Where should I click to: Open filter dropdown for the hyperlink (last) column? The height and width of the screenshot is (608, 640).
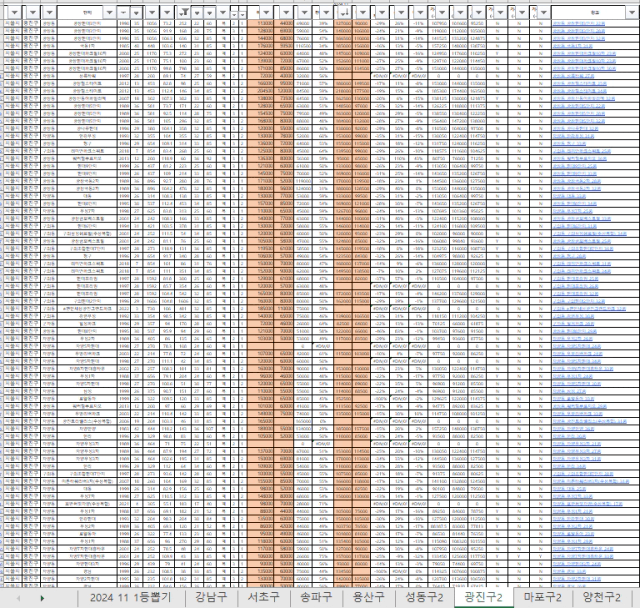pos(631,13)
